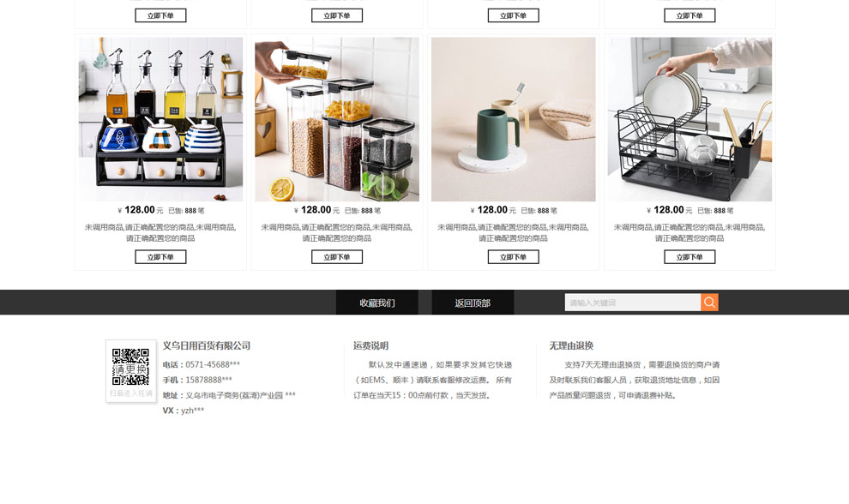The image size is (849, 504).
Task: Focus the keyword search input field
Action: pyautogui.click(x=632, y=303)
